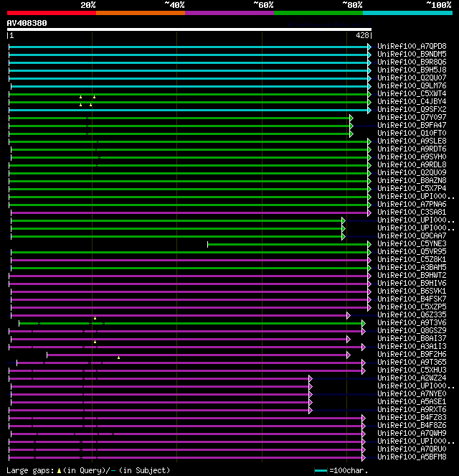The width and height of the screenshot is (459, 476).
Task: Select the UniRef100_B6SVK1 label
Action: pos(412,291)
